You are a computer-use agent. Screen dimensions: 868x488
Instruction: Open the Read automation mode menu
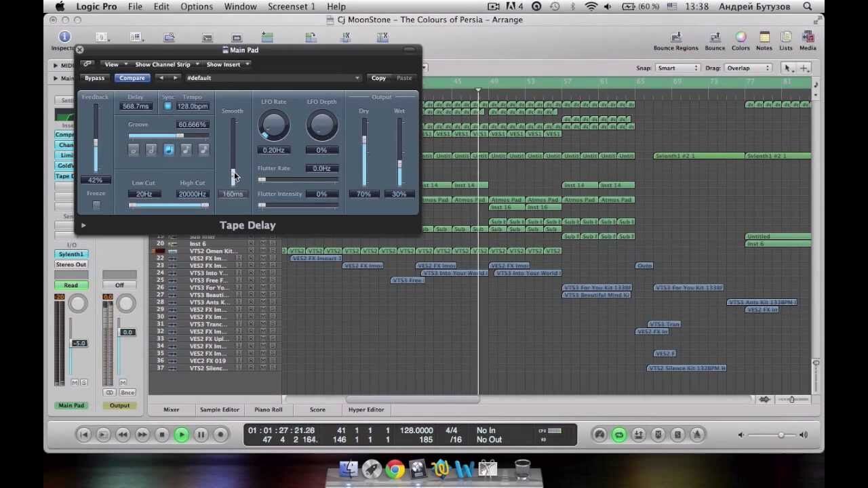click(71, 285)
